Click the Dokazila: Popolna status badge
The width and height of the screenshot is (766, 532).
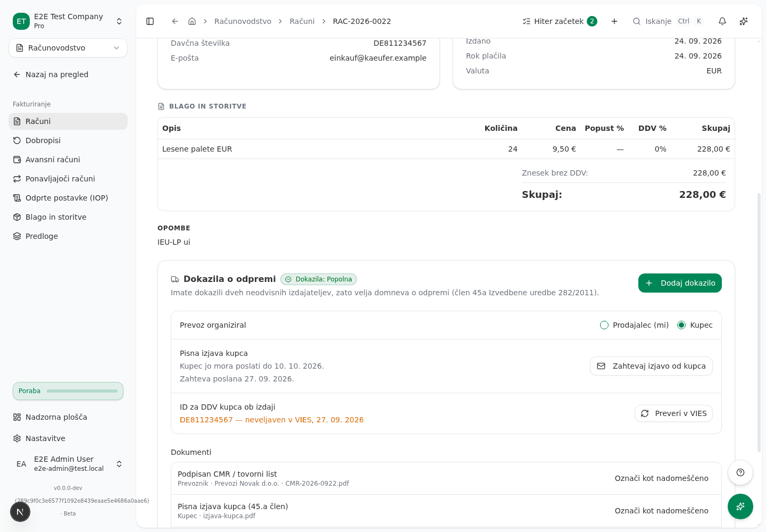[x=319, y=279]
